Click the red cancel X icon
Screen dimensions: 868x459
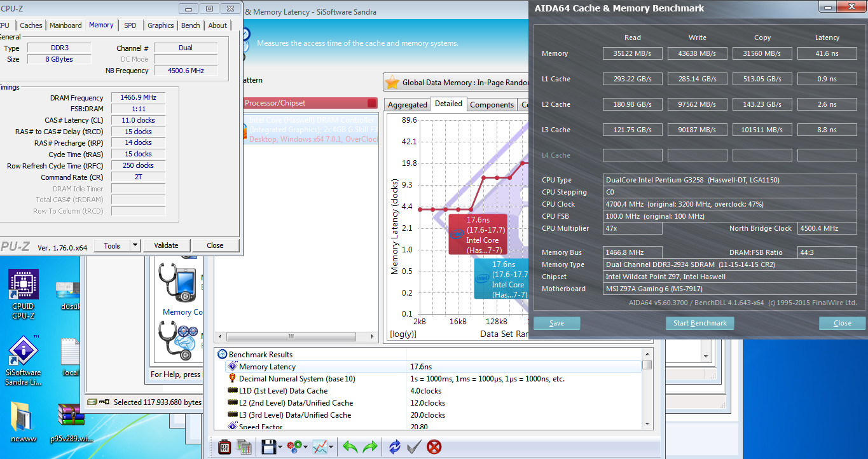click(434, 447)
